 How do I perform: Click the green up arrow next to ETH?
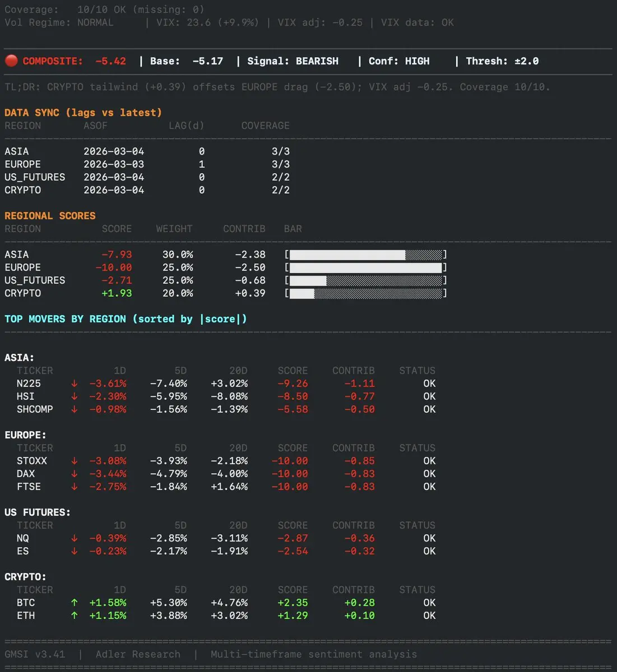74,615
